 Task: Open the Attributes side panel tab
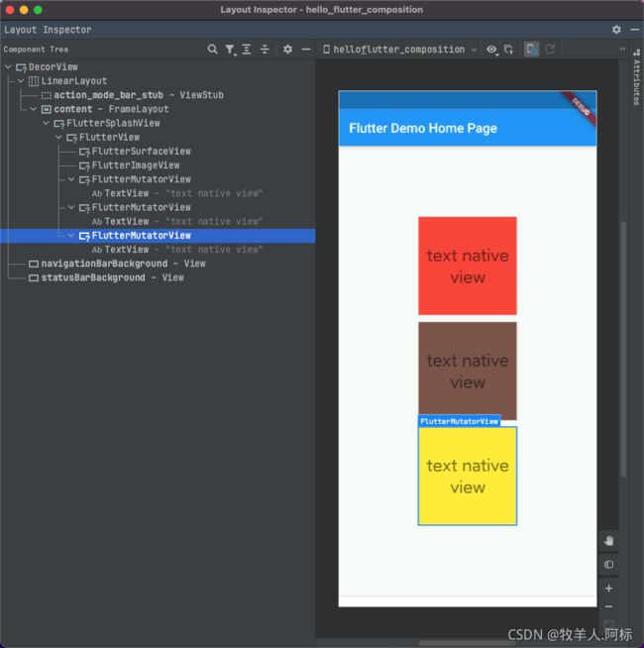(636, 77)
